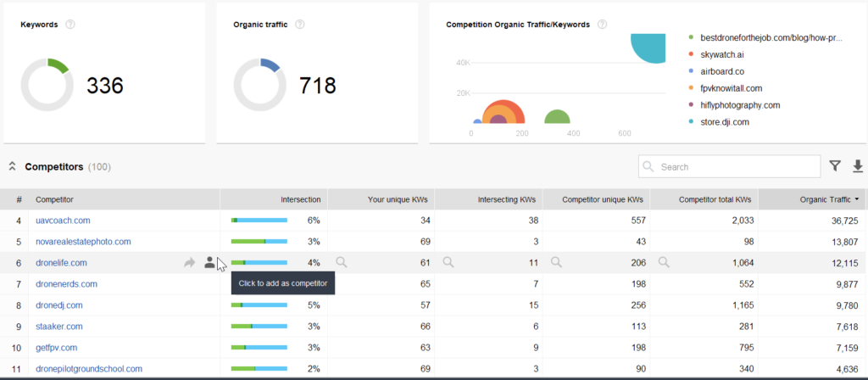Add dronelife.com as competitor with person icon
This screenshot has width=868, height=380.
point(209,263)
